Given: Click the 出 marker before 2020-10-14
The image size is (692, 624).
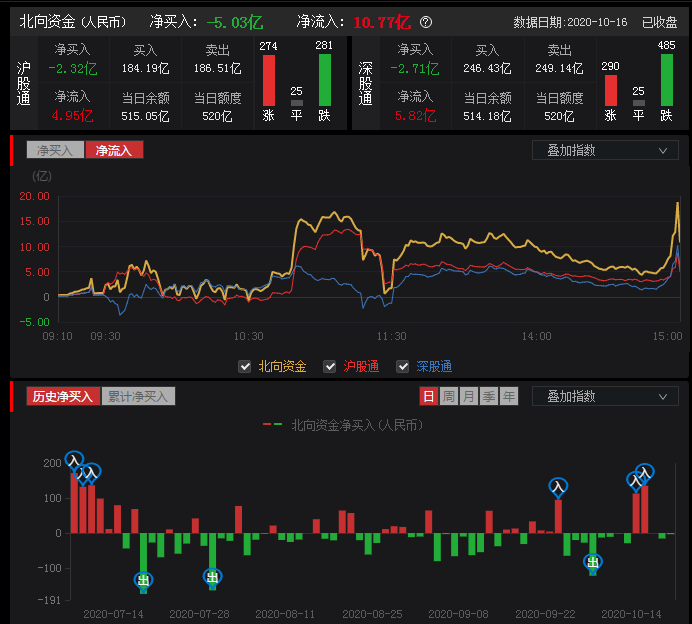Looking at the screenshot, I should click(x=593, y=562).
